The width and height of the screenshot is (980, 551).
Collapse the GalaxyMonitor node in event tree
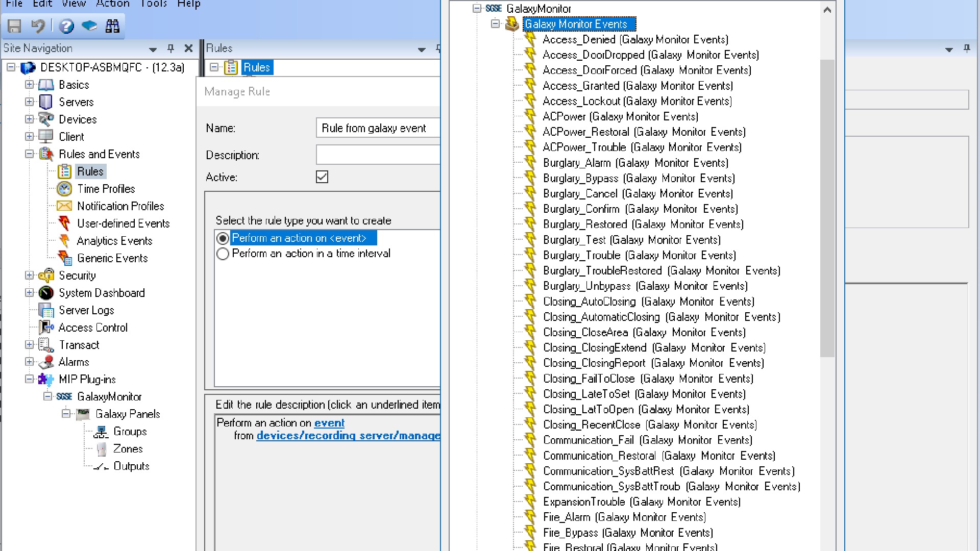[477, 9]
